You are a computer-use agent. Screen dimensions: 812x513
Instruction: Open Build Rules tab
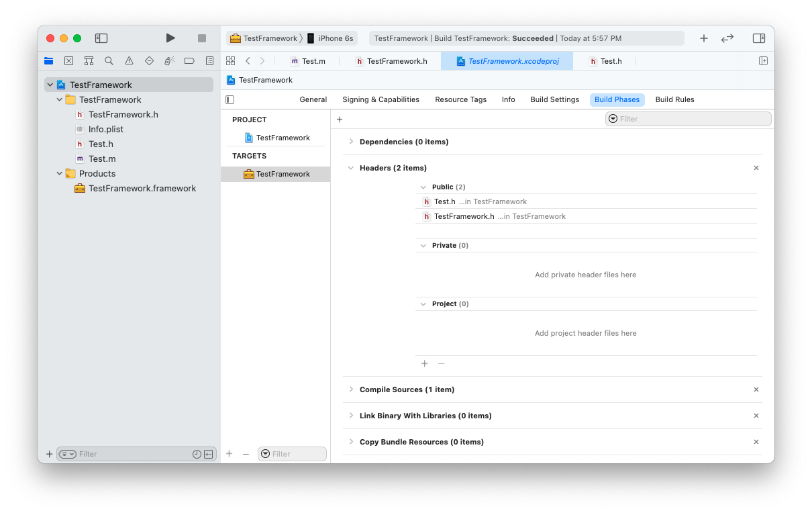(674, 99)
